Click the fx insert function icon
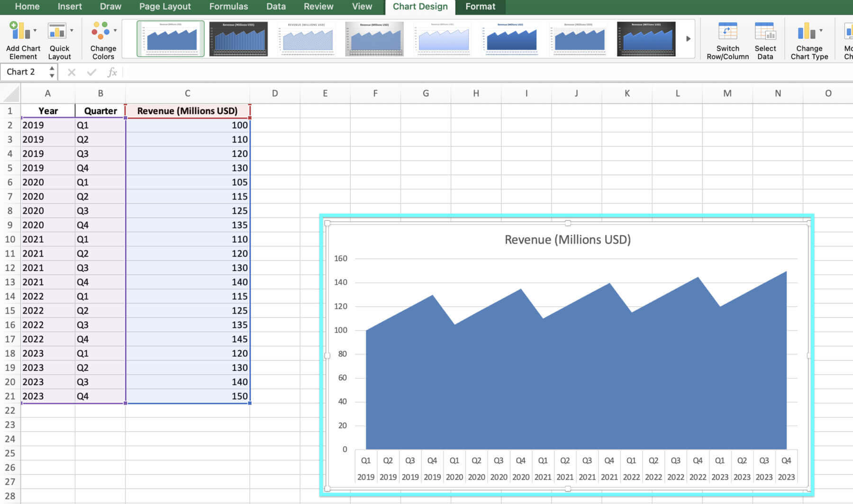The image size is (853, 504). click(x=112, y=72)
